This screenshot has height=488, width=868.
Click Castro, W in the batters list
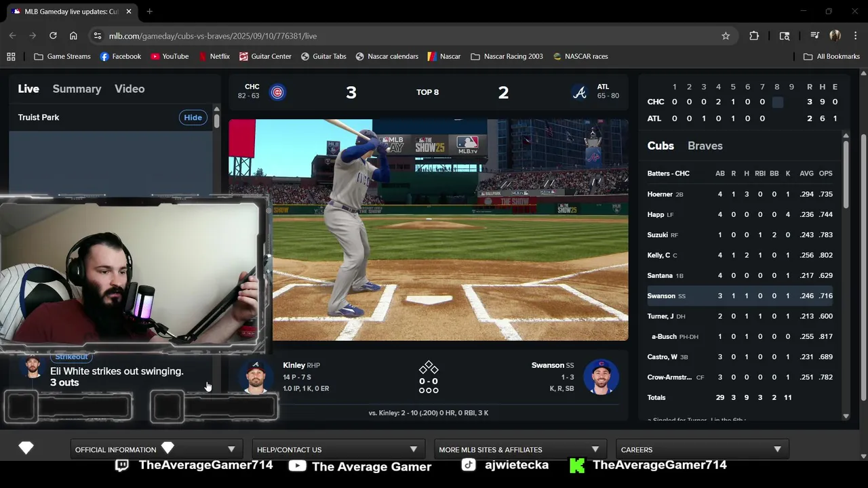click(663, 357)
